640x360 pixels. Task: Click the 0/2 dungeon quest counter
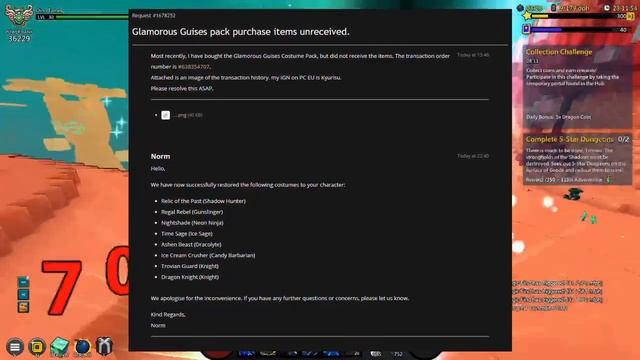(623, 139)
